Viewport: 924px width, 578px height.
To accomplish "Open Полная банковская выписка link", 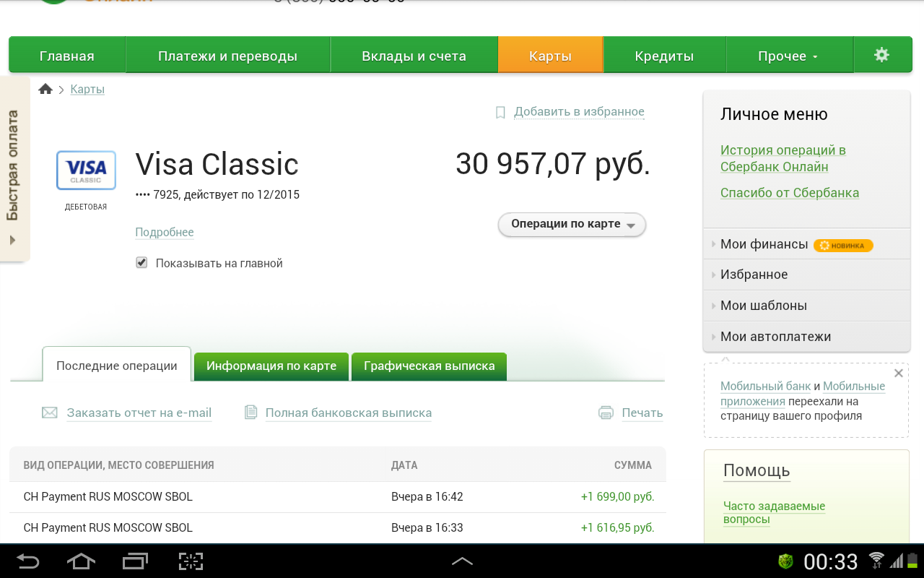I will (349, 413).
